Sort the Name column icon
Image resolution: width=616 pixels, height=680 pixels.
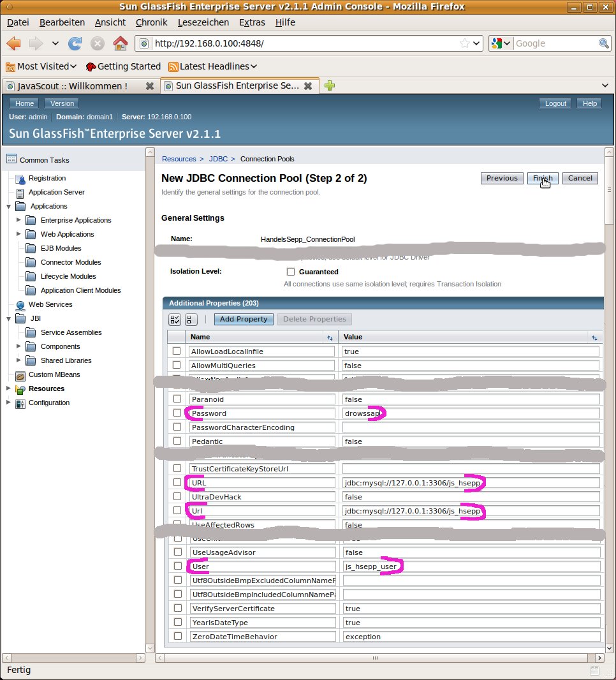click(x=330, y=337)
